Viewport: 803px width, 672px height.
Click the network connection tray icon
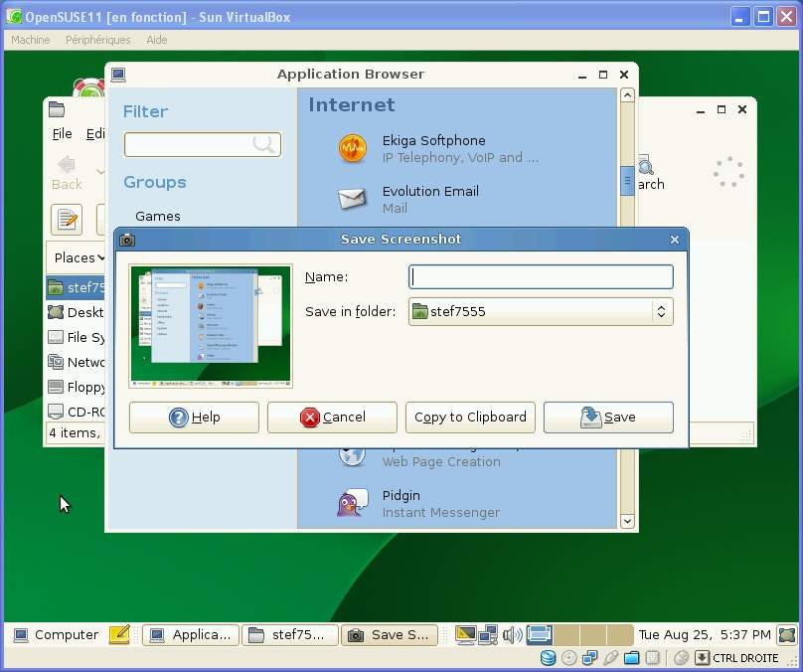pos(488,635)
